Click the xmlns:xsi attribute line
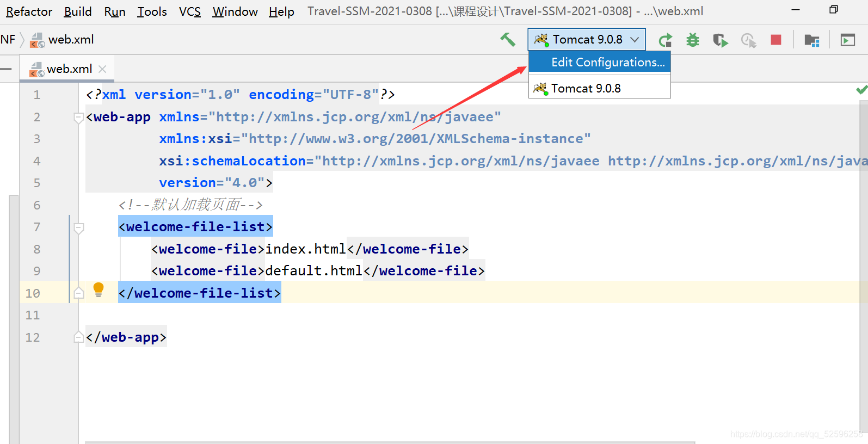Screen dimensions: 868x444 (375, 139)
